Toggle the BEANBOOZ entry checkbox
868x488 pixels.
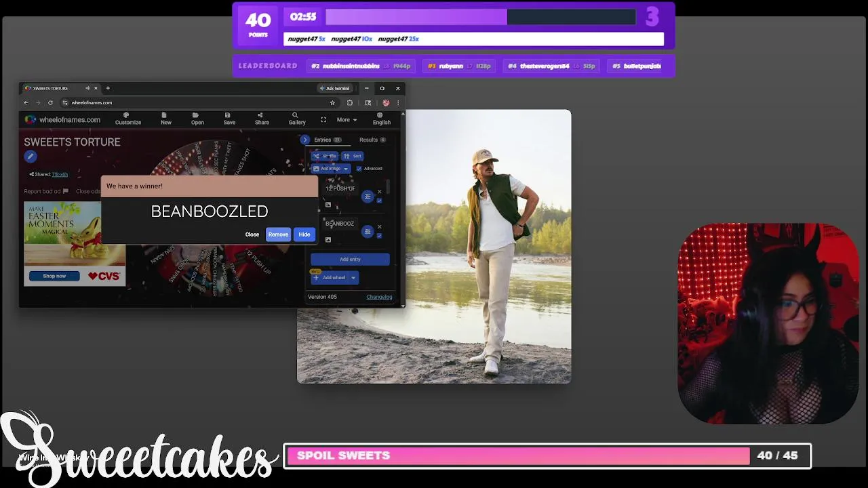coord(379,236)
